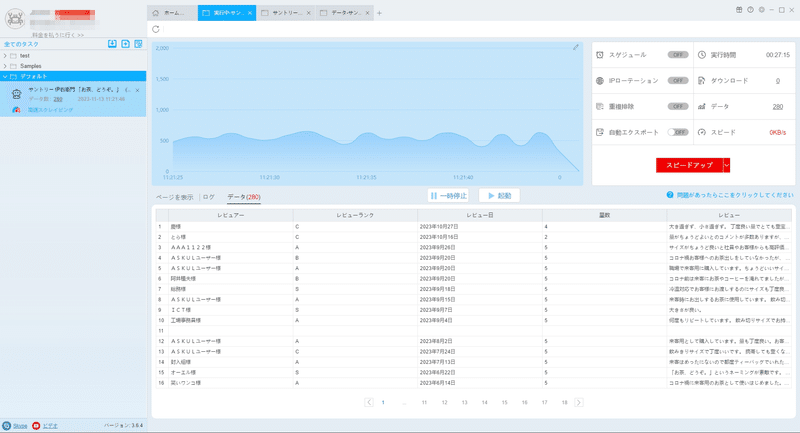This screenshot has height=433, width=800.
Task: Click the help circle icon in title bar
Action: pos(750,10)
